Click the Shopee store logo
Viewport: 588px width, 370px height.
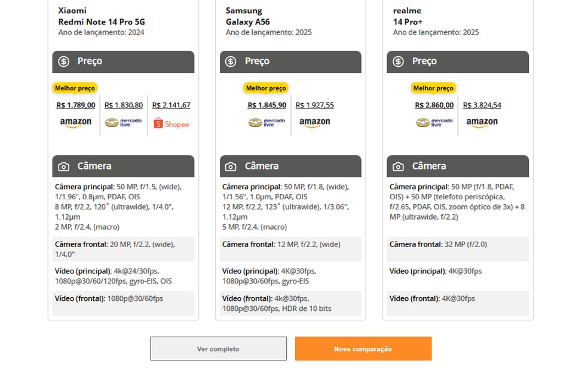pos(171,124)
